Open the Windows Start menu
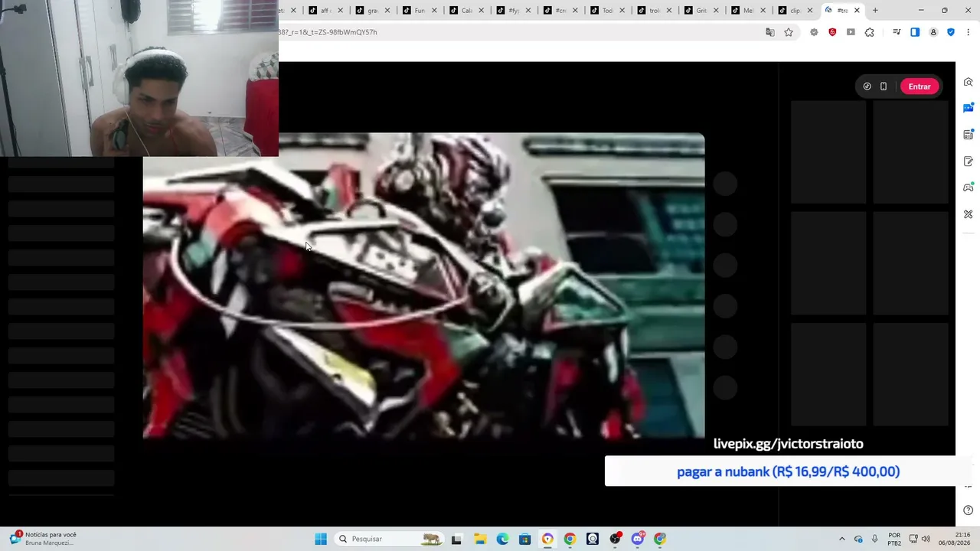The width and height of the screenshot is (980, 551). point(321,539)
